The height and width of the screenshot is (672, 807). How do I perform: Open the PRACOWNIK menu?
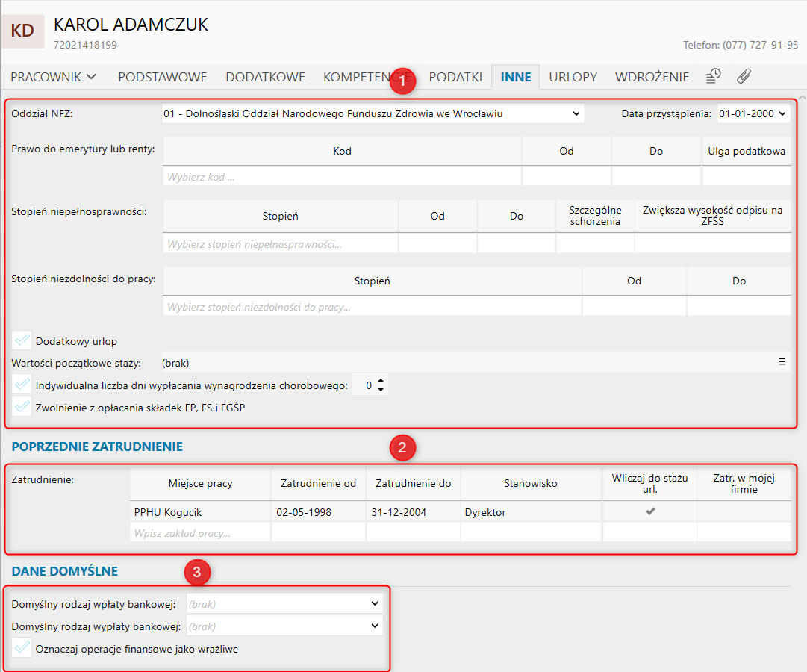(x=54, y=77)
